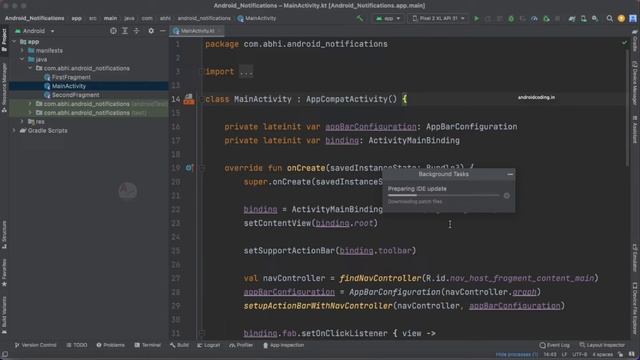
Task: Open the Profile app gauge icon
Action: point(534,18)
